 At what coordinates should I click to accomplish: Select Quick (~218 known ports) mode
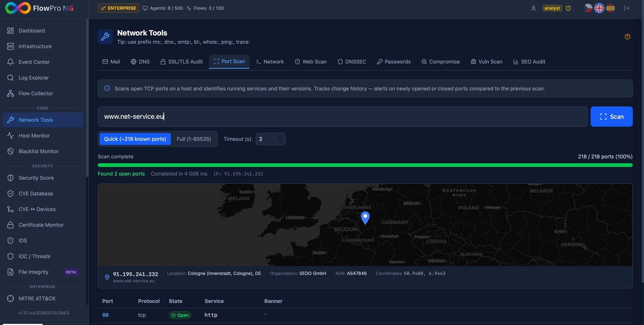pos(135,139)
